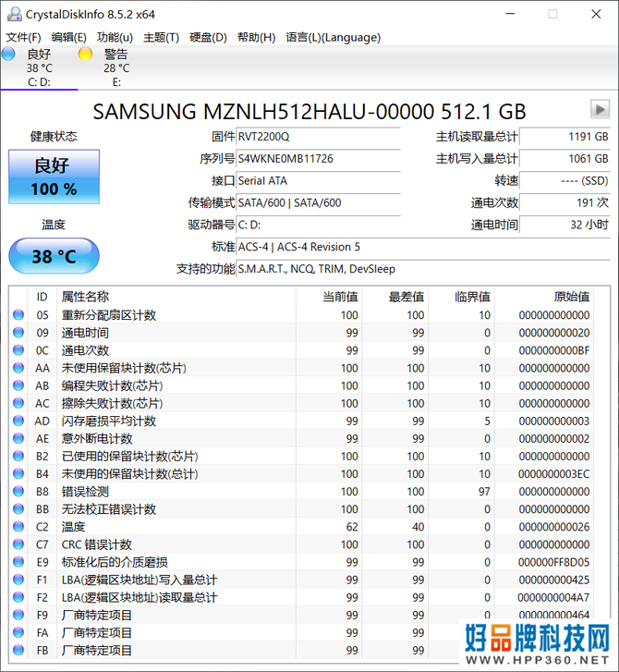Select the C: D: disk tab with blue status
This screenshot has width=619, height=672.
tap(39, 67)
